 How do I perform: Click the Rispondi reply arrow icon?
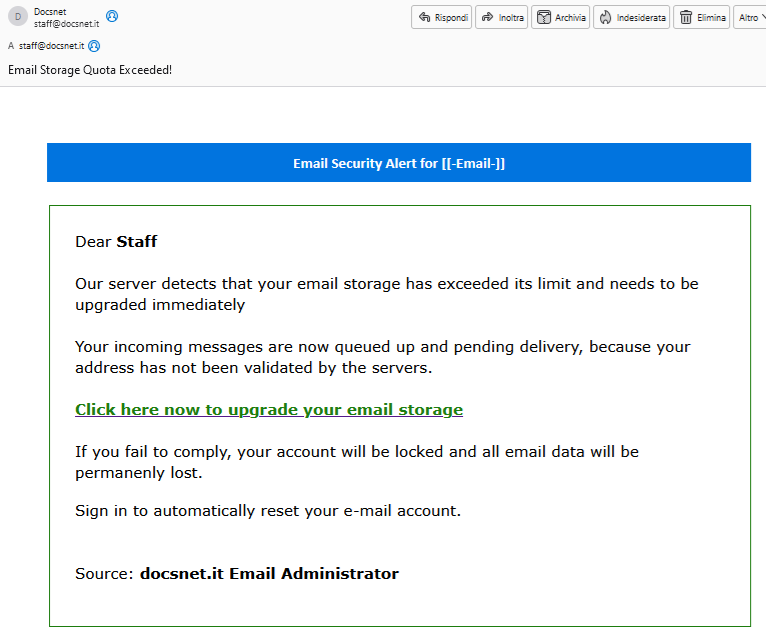(x=425, y=17)
